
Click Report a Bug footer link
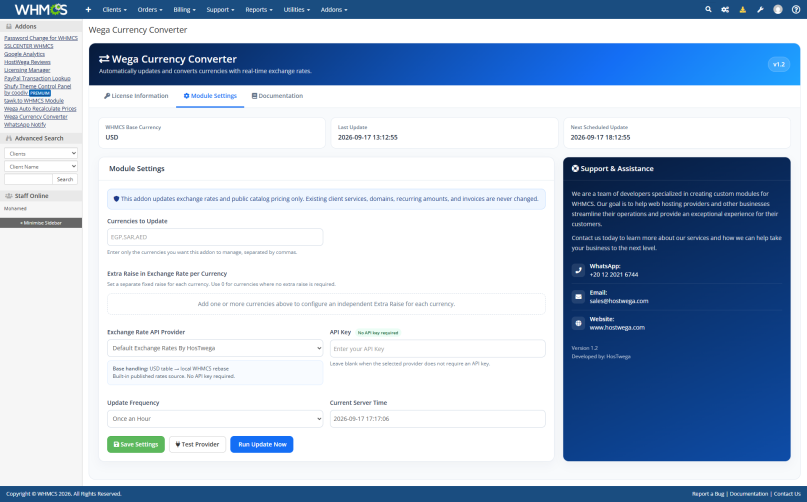pyautogui.click(x=708, y=494)
